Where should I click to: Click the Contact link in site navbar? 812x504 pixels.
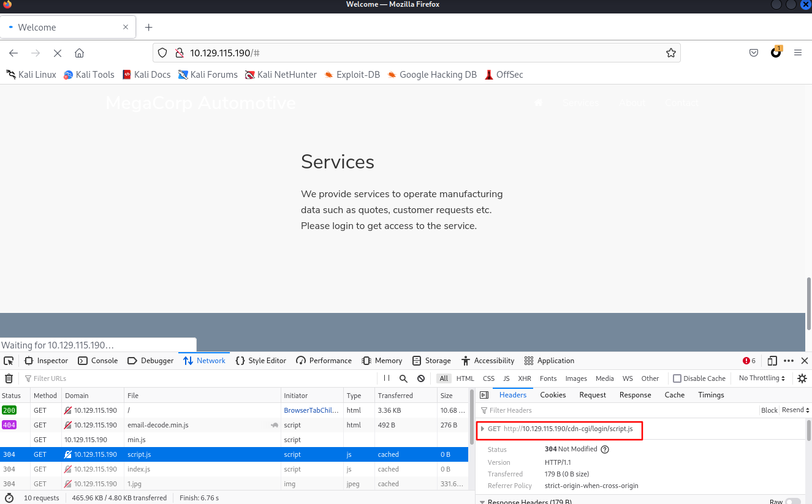(x=681, y=103)
